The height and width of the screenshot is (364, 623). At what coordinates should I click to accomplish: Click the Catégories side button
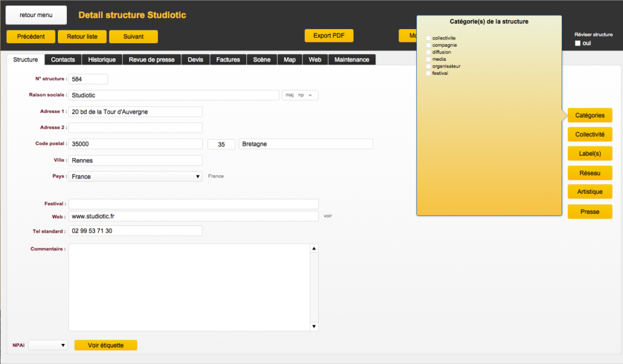click(590, 115)
